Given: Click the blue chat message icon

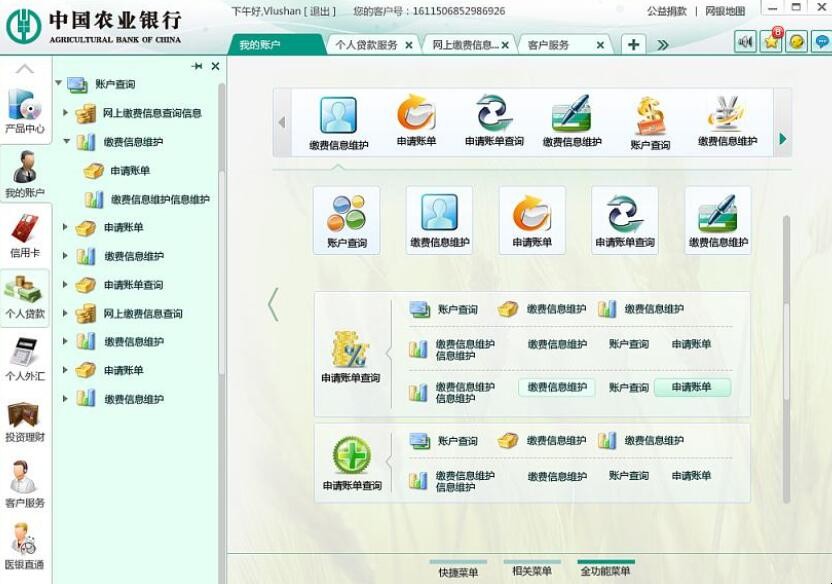Looking at the screenshot, I should pos(820,41).
